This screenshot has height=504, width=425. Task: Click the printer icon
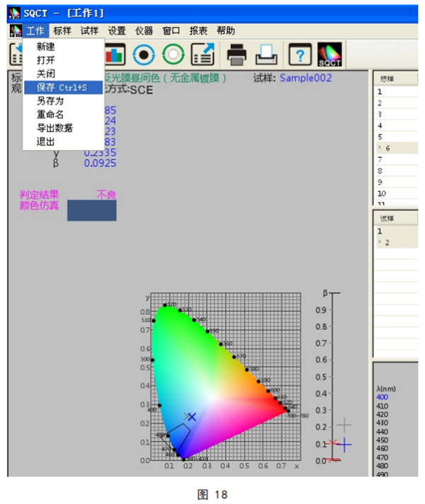(236, 54)
